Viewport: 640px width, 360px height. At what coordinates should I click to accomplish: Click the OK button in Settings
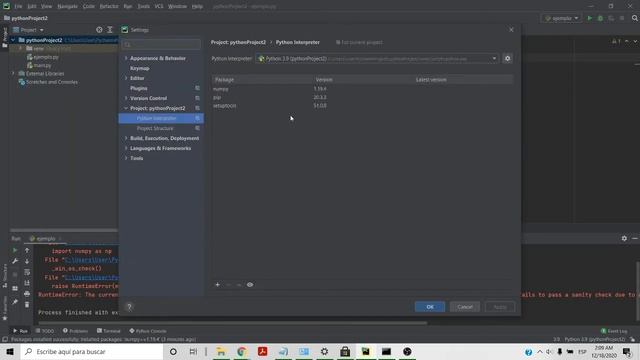pos(430,307)
